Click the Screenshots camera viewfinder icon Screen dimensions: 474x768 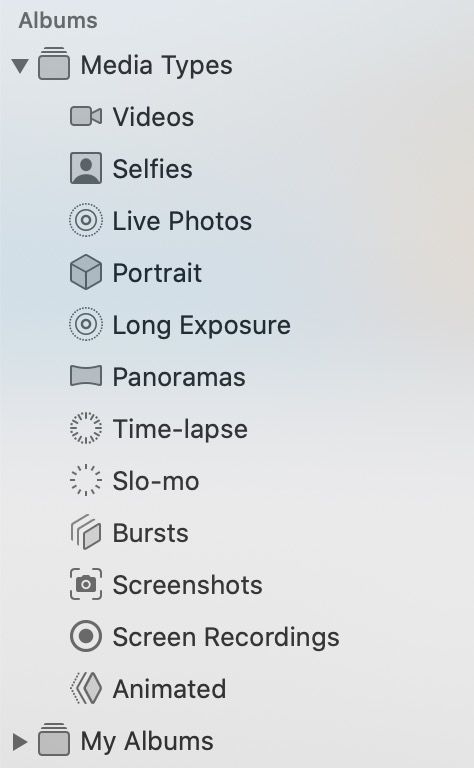86,584
